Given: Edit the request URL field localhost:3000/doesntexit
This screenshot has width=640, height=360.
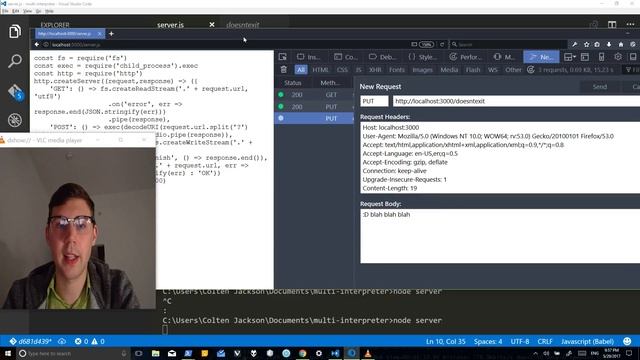Looking at the screenshot, I should coord(516,101).
